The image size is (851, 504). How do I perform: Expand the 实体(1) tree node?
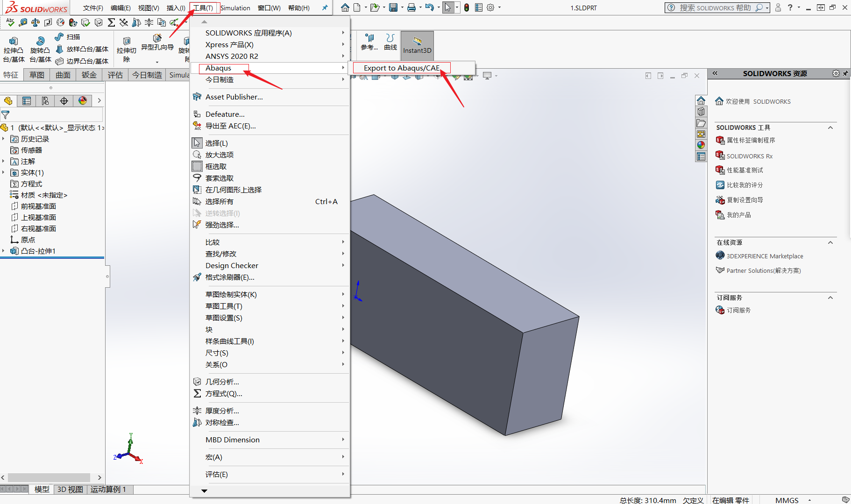click(4, 172)
